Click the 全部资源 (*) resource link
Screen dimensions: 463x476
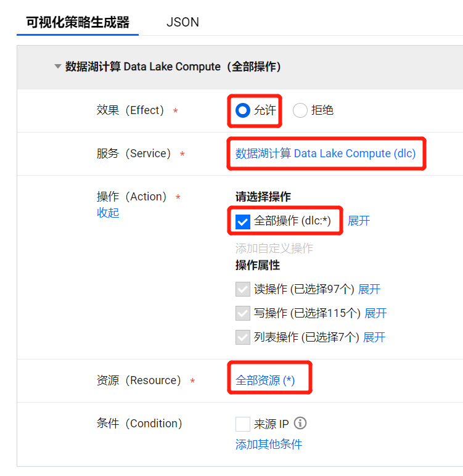tap(265, 380)
